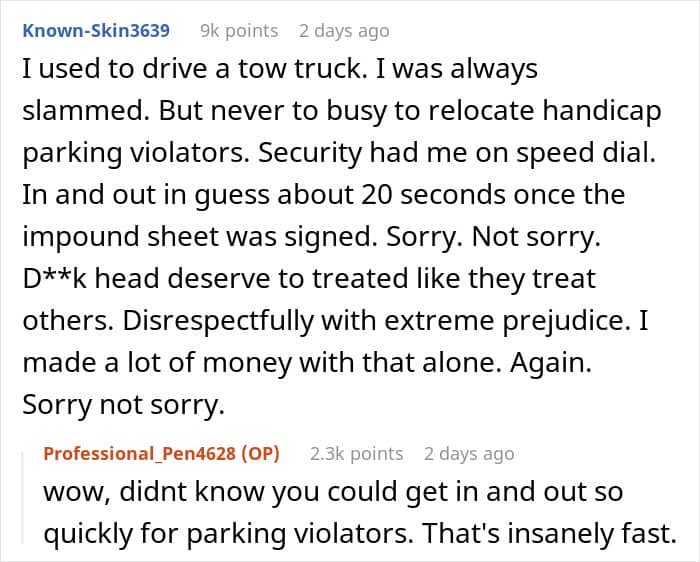Click Known-Skin3639's "2 days ago" timestamp
The image size is (700, 562).
(x=344, y=31)
